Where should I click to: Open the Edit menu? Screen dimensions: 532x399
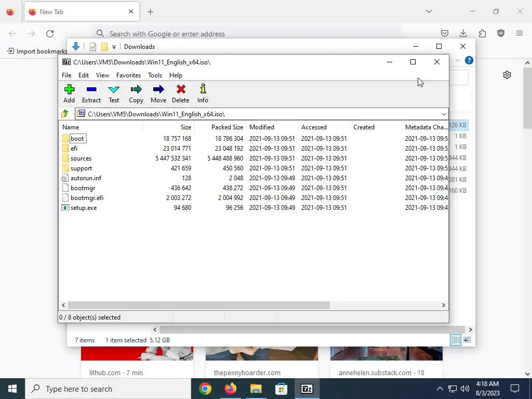84,75
